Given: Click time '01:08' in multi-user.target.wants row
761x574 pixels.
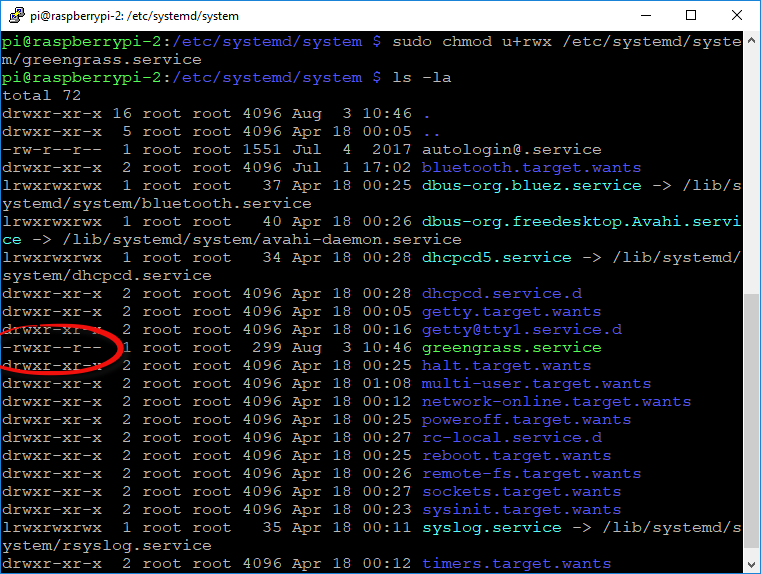Looking at the screenshot, I should [387, 383].
